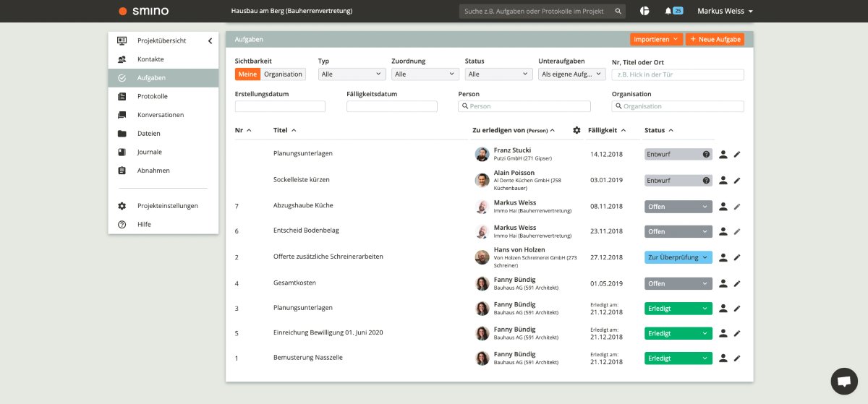Edit the Sockelleiste kürzen task with pencil
This screenshot has height=404, width=868.
(x=737, y=180)
